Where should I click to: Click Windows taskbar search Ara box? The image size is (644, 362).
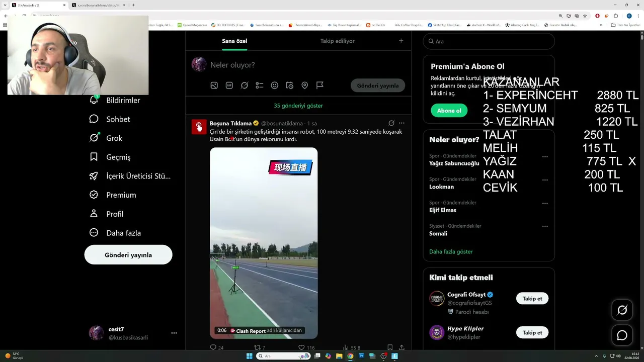pos(283,356)
